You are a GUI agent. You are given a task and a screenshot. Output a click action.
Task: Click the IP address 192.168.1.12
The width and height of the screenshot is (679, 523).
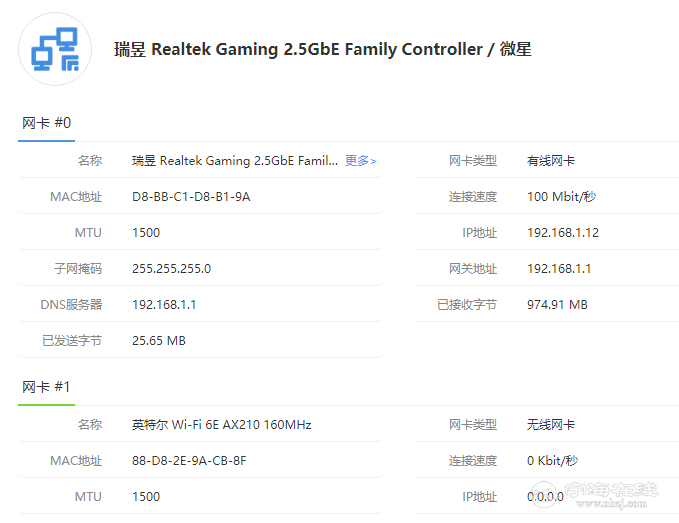[562, 233]
